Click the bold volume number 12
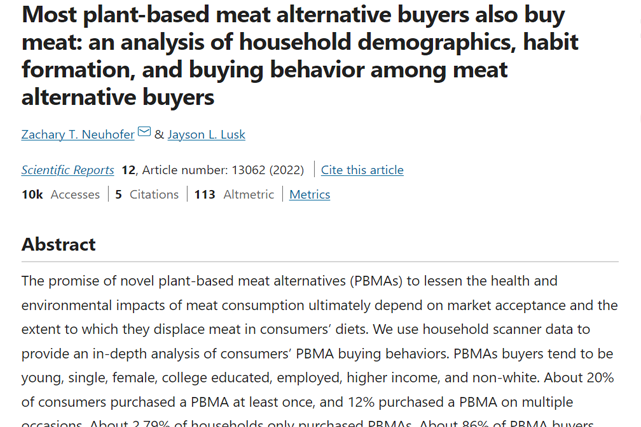The height and width of the screenshot is (427, 641). pos(128,170)
